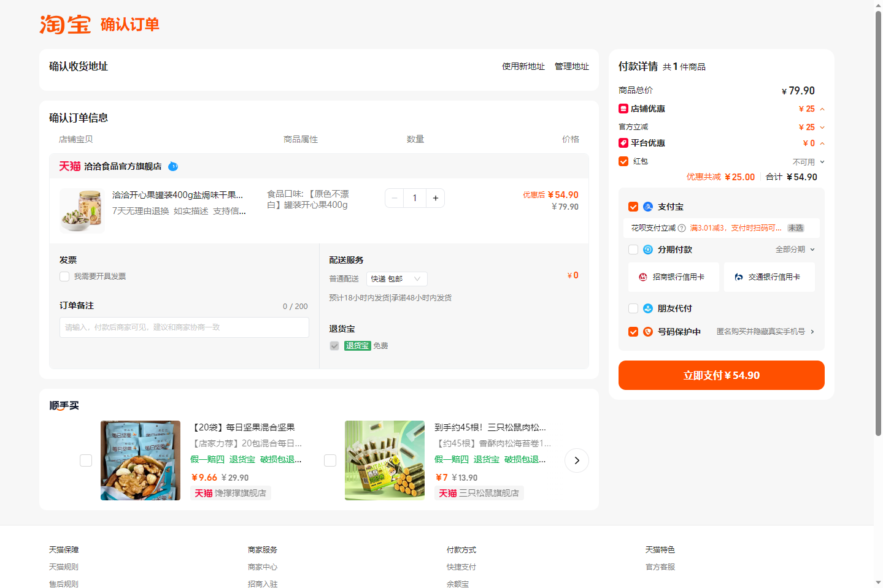Open 匿名购买并隐藏真实手机号 details arrow
The height and width of the screenshot is (588, 883).
(x=812, y=332)
